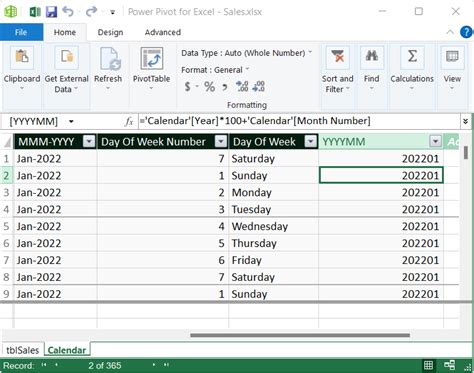Click the Wednesday cell
The height and width of the screenshot is (373, 474).
(x=273, y=226)
